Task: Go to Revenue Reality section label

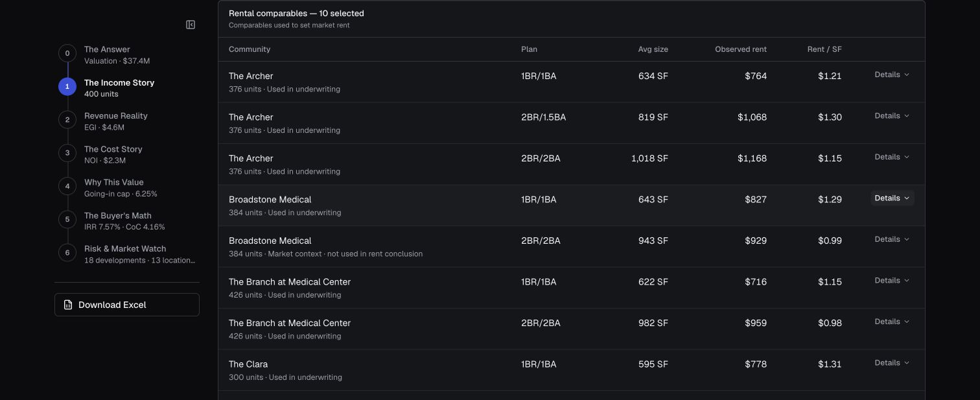Action: tap(116, 116)
